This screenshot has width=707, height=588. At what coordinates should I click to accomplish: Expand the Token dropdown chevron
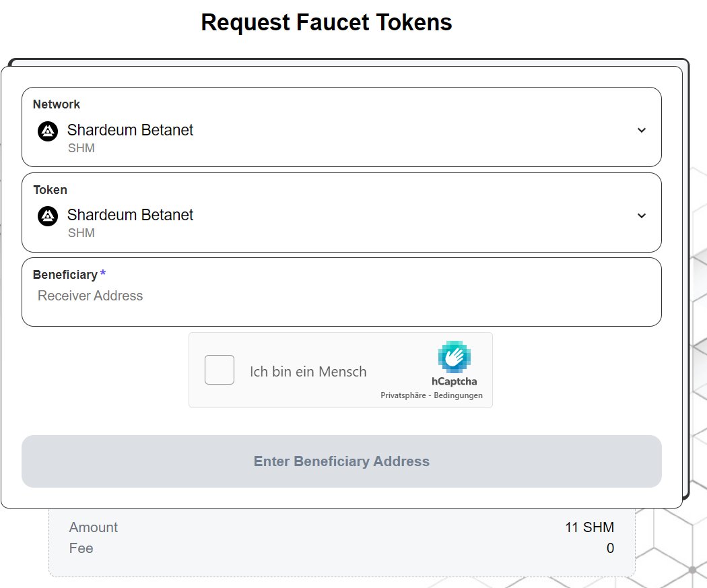(x=641, y=216)
